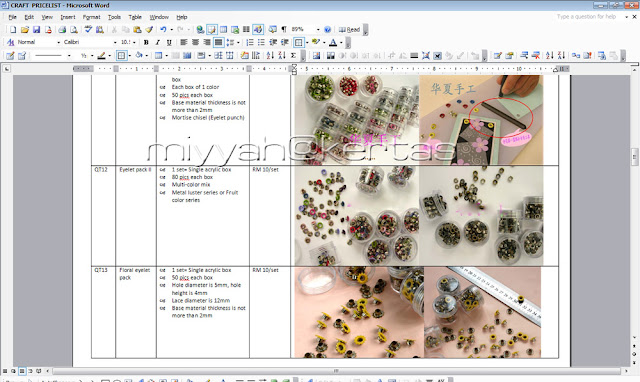Image resolution: width=640 pixels, height=382 pixels.
Task: Click the 'Type a question for help' box
Action: (587, 17)
